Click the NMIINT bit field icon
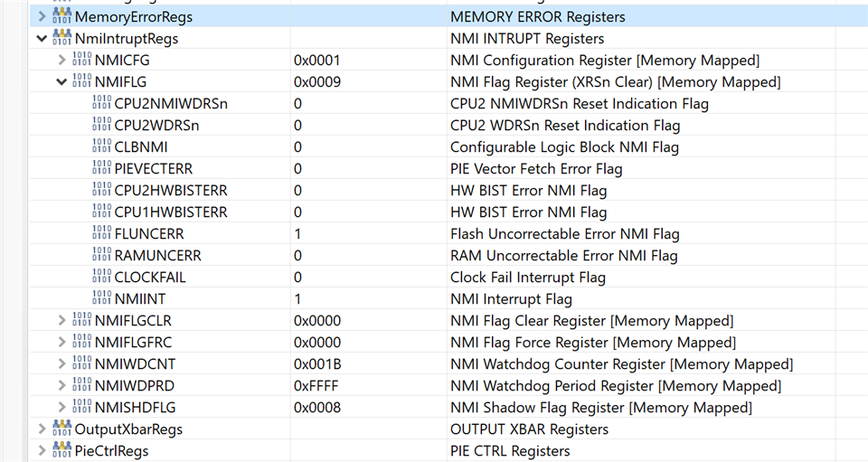 102,298
